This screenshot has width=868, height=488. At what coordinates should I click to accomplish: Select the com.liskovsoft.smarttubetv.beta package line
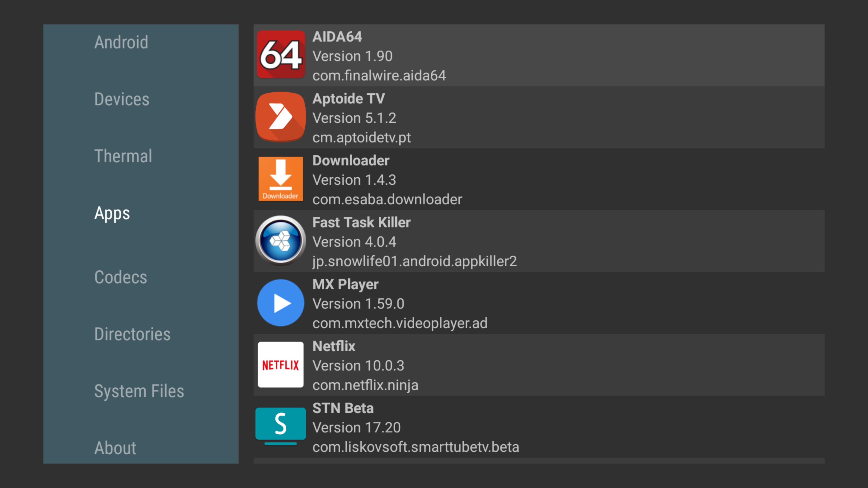tap(415, 447)
